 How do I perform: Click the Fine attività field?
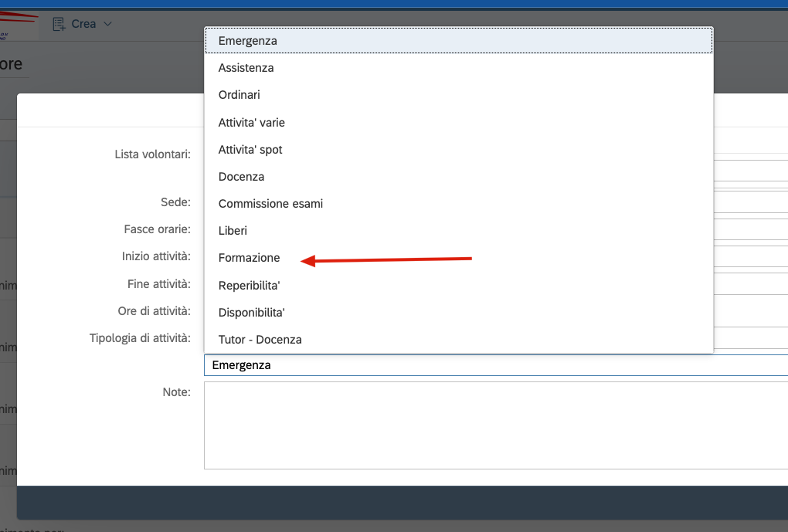(x=749, y=284)
